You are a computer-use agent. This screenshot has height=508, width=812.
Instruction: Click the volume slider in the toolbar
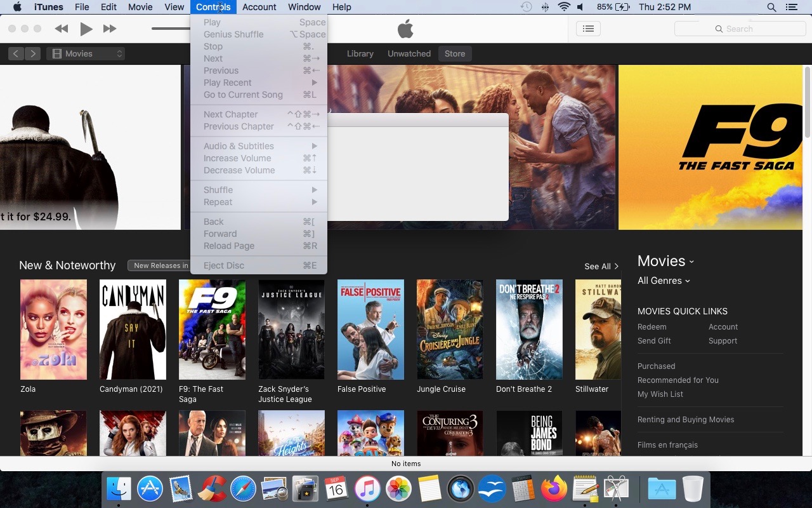(168, 28)
